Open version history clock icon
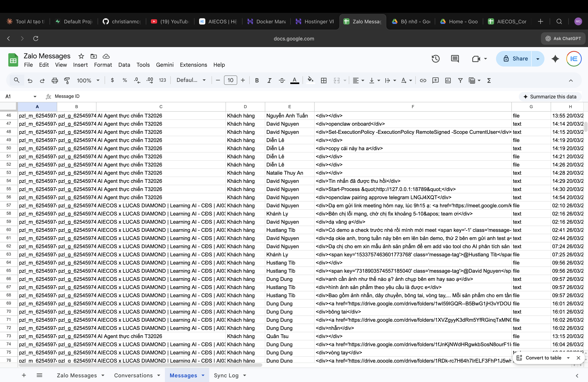Viewport: 588px width, 382px height. [436, 59]
